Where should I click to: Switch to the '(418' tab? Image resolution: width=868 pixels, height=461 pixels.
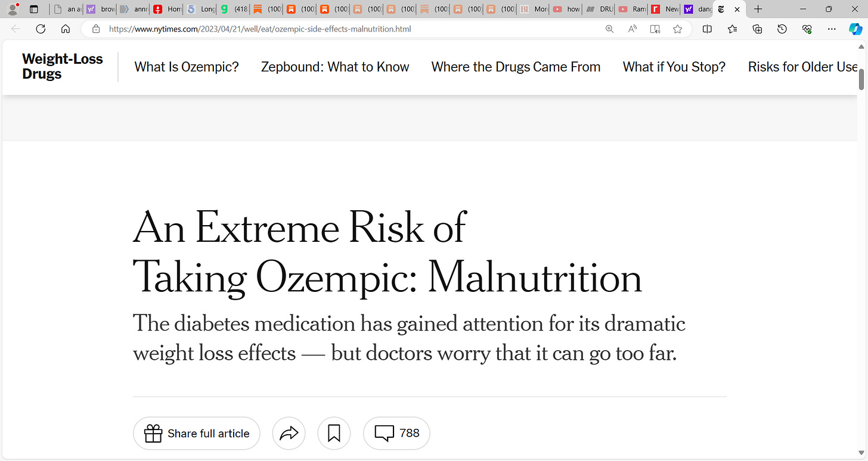click(233, 10)
